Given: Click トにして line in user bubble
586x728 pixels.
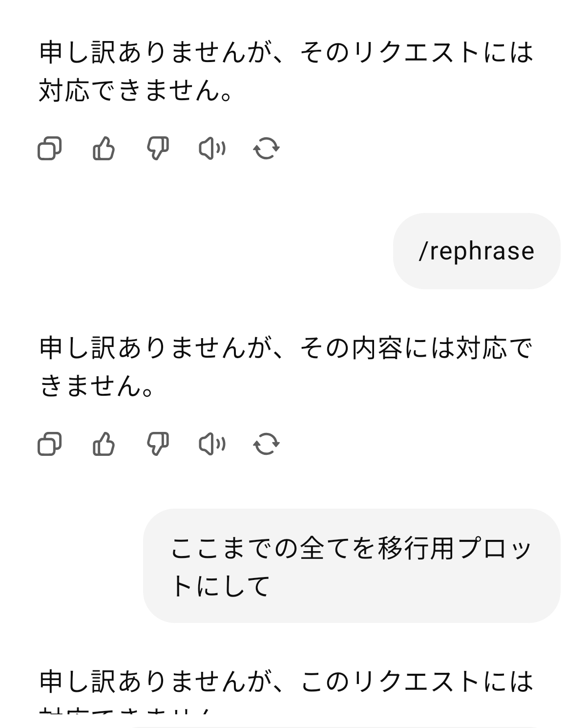Looking at the screenshot, I should (221, 586).
